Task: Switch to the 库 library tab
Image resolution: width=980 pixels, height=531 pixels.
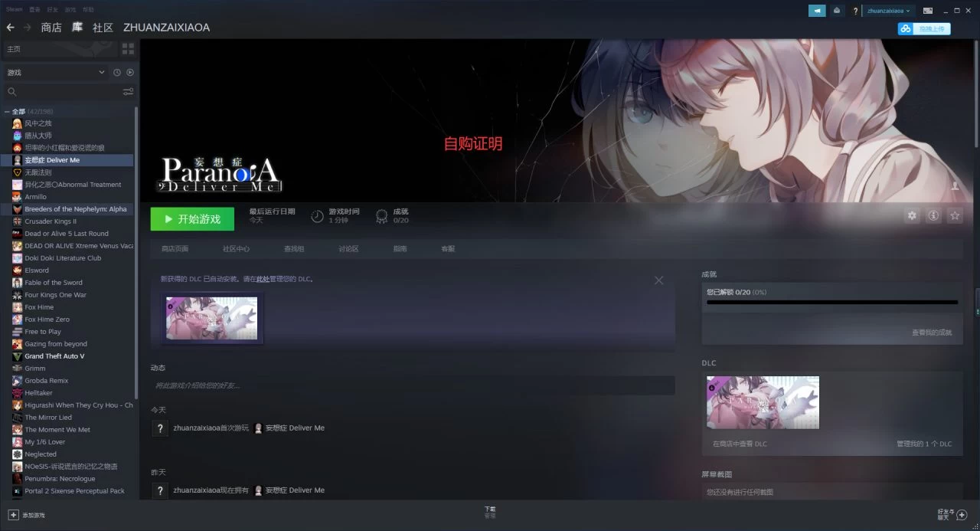Action: pyautogui.click(x=77, y=28)
